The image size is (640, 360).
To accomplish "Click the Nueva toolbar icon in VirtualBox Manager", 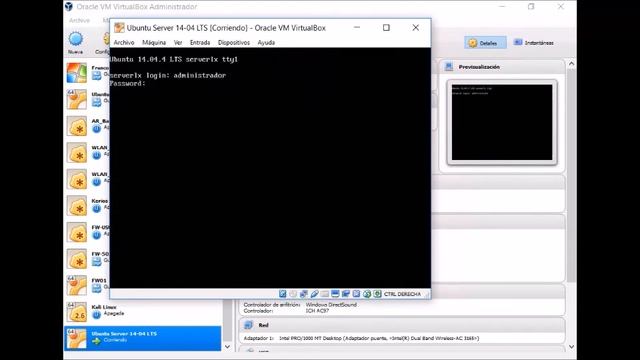I will pos(76,40).
